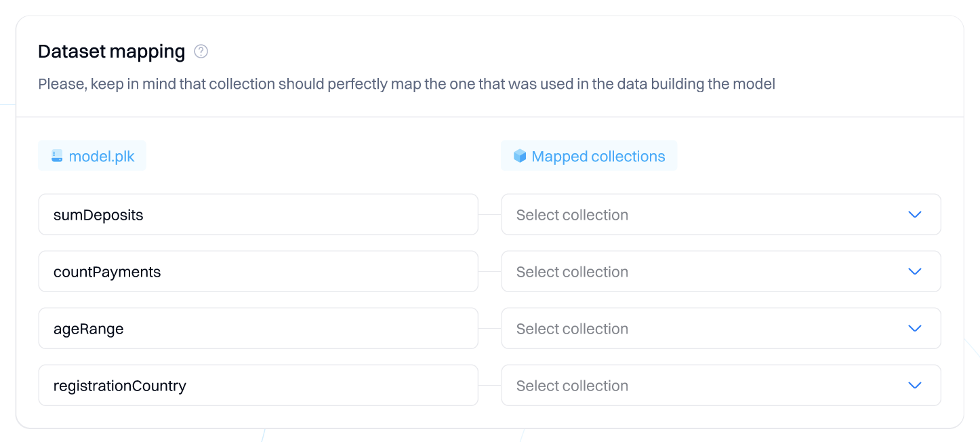This screenshot has width=980, height=442.
Task: Open the Select collection dropdown for ageRange
Action: click(x=705, y=329)
